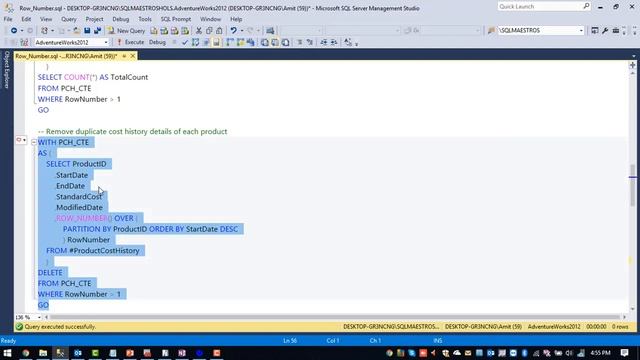The image size is (640, 360).
Task: Click the Copy icon in toolbar
Action: coord(209,31)
